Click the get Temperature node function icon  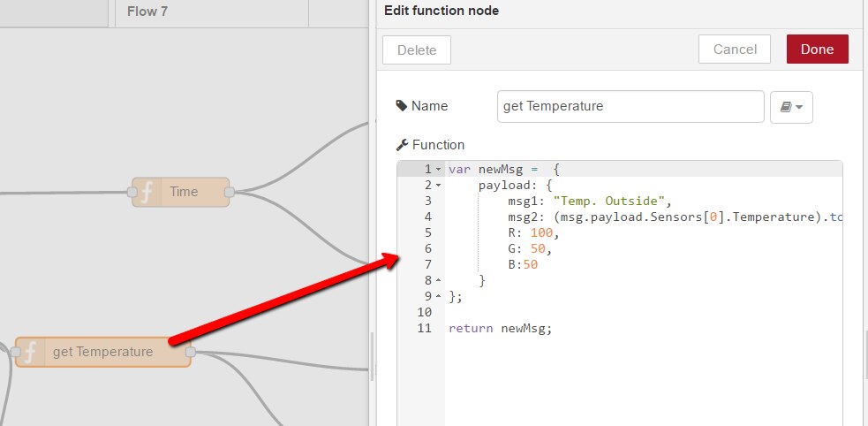pyautogui.click(x=31, y=352)
